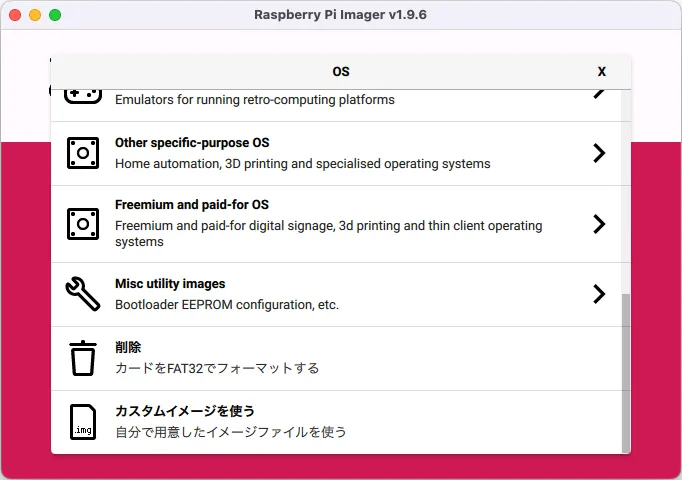Open the Misc utility images category
This screenshot has height=480, width=682.
(336, 294)
